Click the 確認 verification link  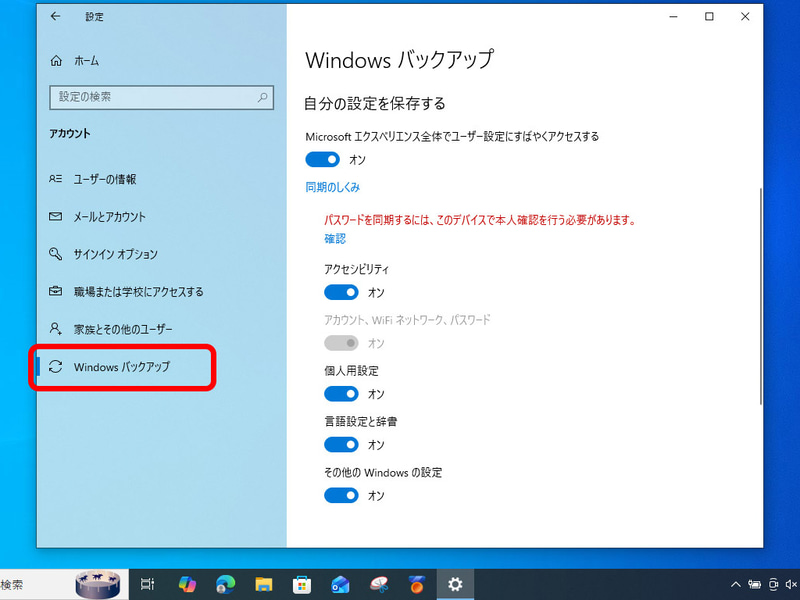point(335,238)
